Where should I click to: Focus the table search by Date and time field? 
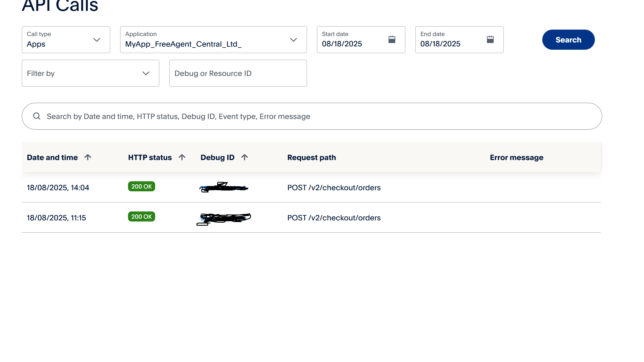[312, 116]
